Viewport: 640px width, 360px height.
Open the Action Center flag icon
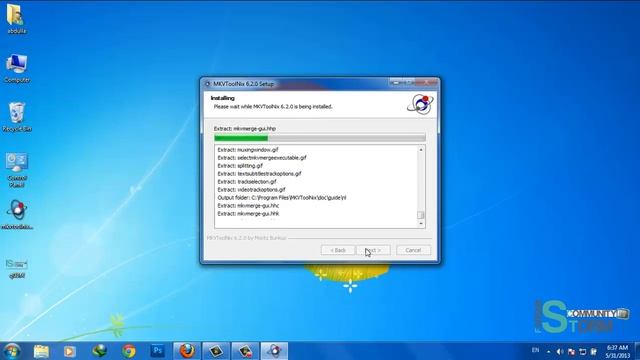[x=571, y=351]
